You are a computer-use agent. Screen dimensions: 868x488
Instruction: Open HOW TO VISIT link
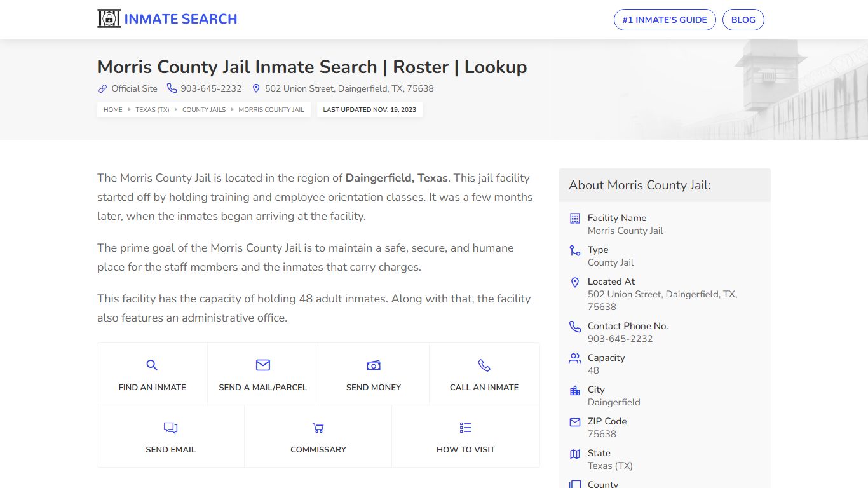pos(466,449)
